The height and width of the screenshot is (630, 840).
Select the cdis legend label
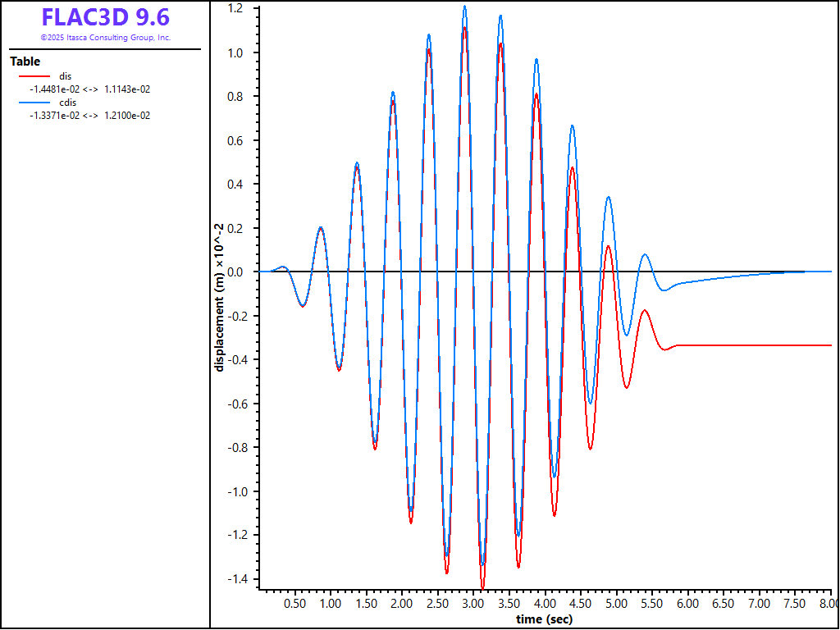pyautogui.click(x=67, y=103)
